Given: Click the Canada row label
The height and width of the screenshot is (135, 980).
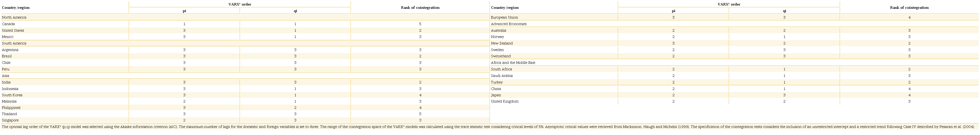Looking at the screenshot, I should [x=8, y=24].
